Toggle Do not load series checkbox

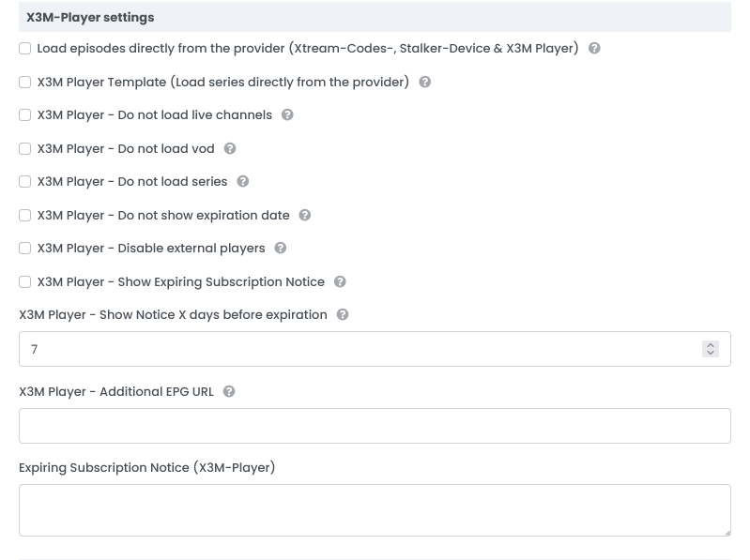[x=25, y=182]
